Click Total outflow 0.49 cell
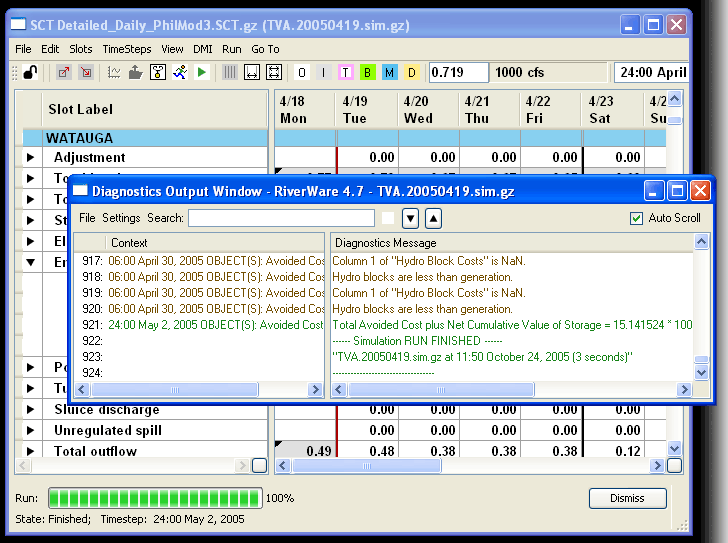Screen dimensions: 728x543 [305, 451]
